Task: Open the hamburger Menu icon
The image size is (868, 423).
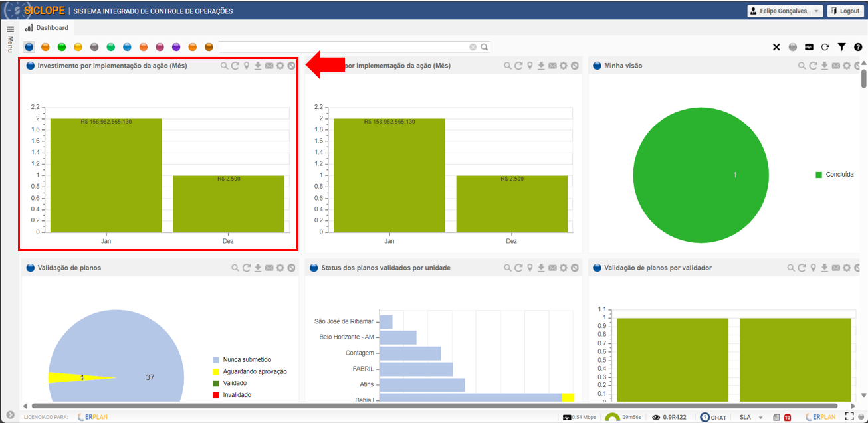Action: (x=10, y=29)
